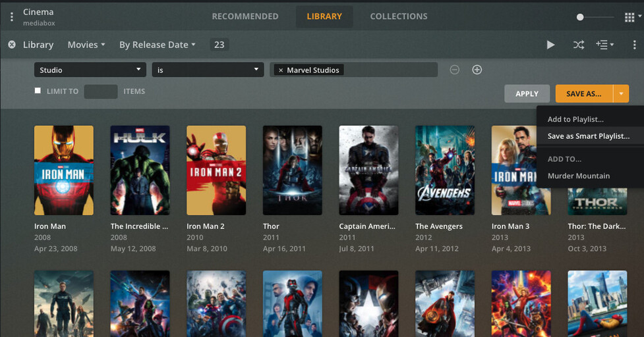The image size is (644, 337).
Task: Click the Apr 23, 2008 release date
Action: pos(55,248)
